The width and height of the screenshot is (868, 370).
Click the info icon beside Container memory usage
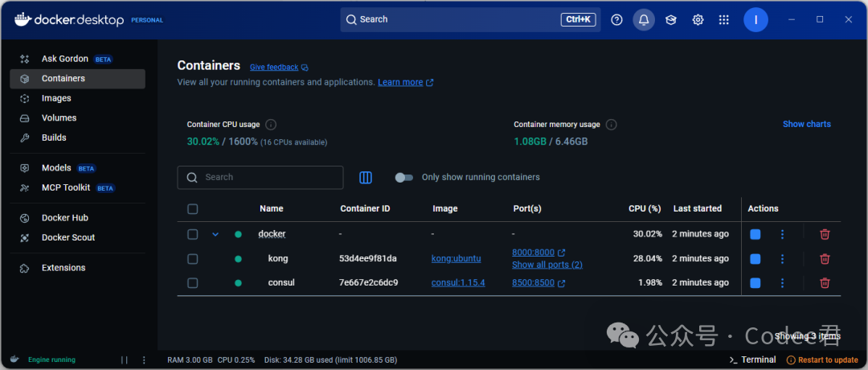[x=611, y=125]
